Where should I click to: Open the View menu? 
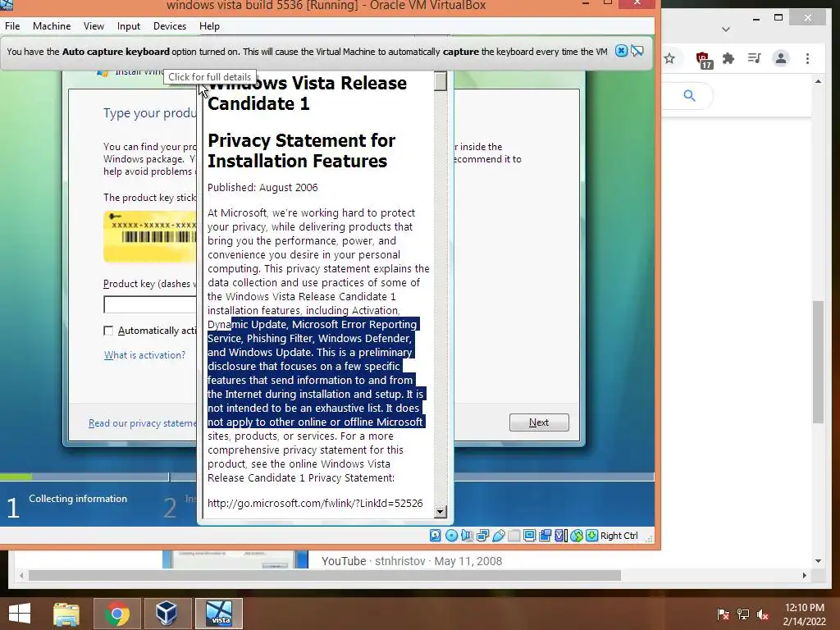coord(94,25)
